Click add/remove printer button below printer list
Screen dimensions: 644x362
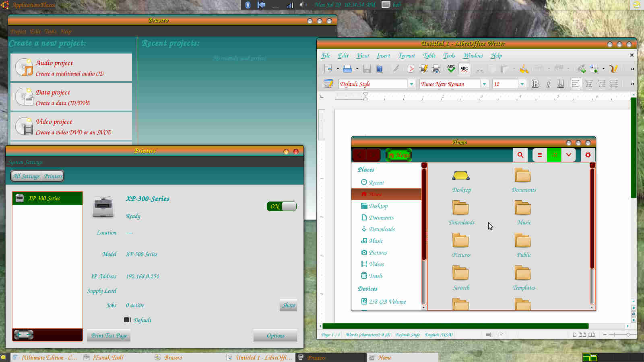23,334
